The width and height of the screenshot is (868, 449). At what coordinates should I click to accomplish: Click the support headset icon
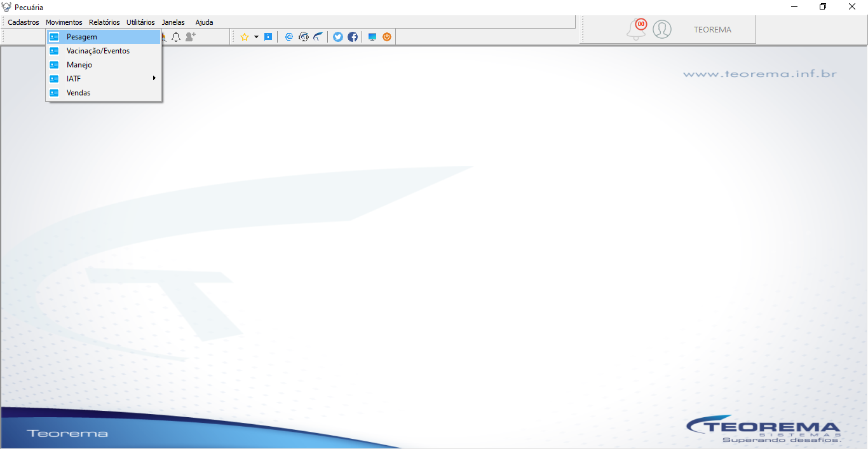tap(304, 37)
